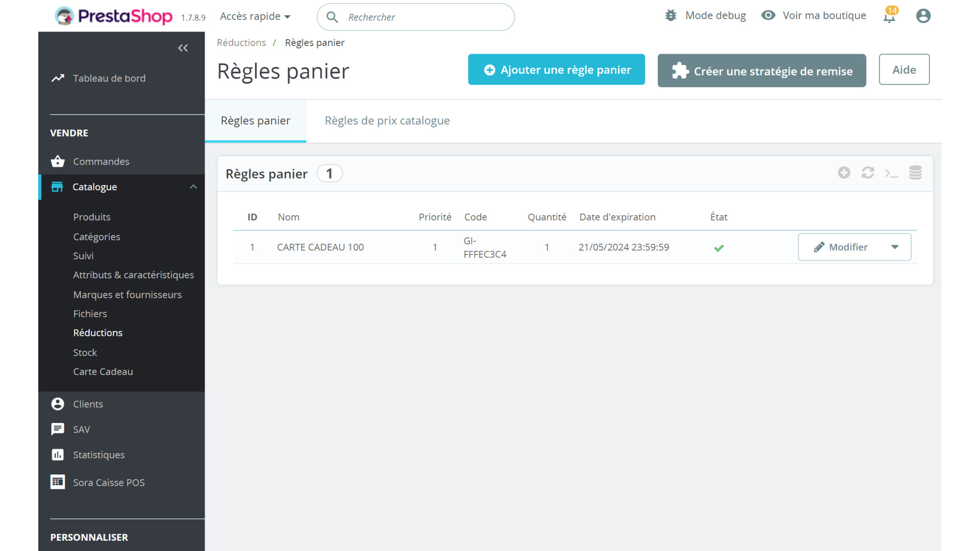980x551 pixels.
Task: Switch to Règles de prix catalogue tab
Action: coord(387,121)
